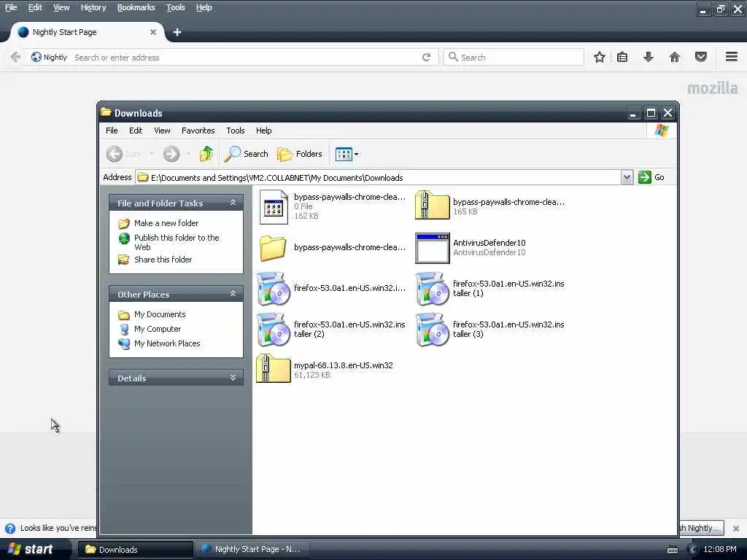This screenshot has width=747, height=560.
Task: Select the bypass-paywalls folder icon
Action: click(273, 248)
